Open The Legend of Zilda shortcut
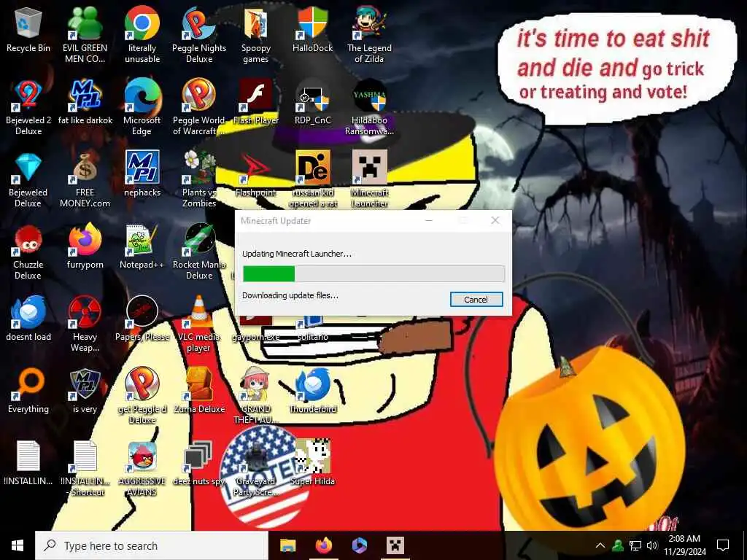Viewport: 747px width, 560px height. pyautogui.click(x=369, y=35)
